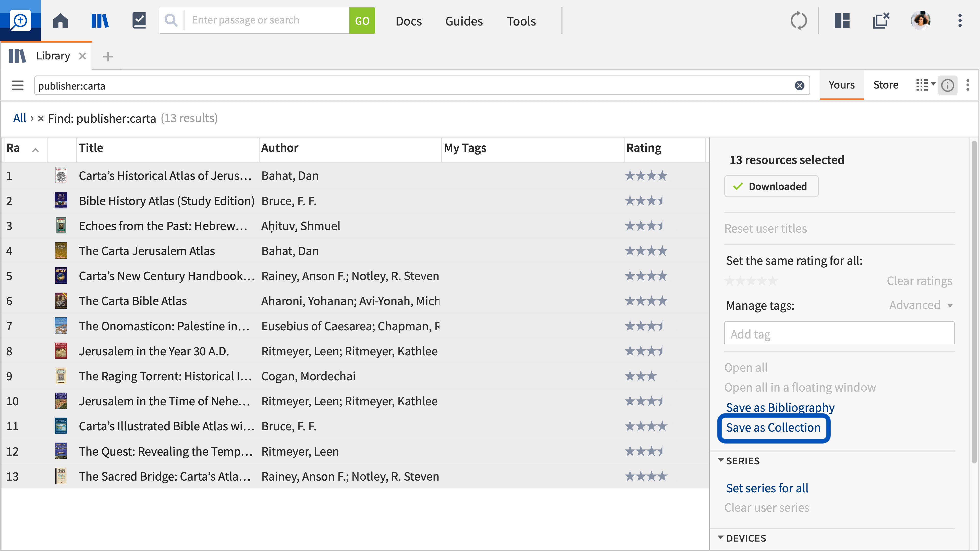Image resolution: width=980 pixels, height=551 pixels.
Task: Close the Library tab
Action: 82,56
